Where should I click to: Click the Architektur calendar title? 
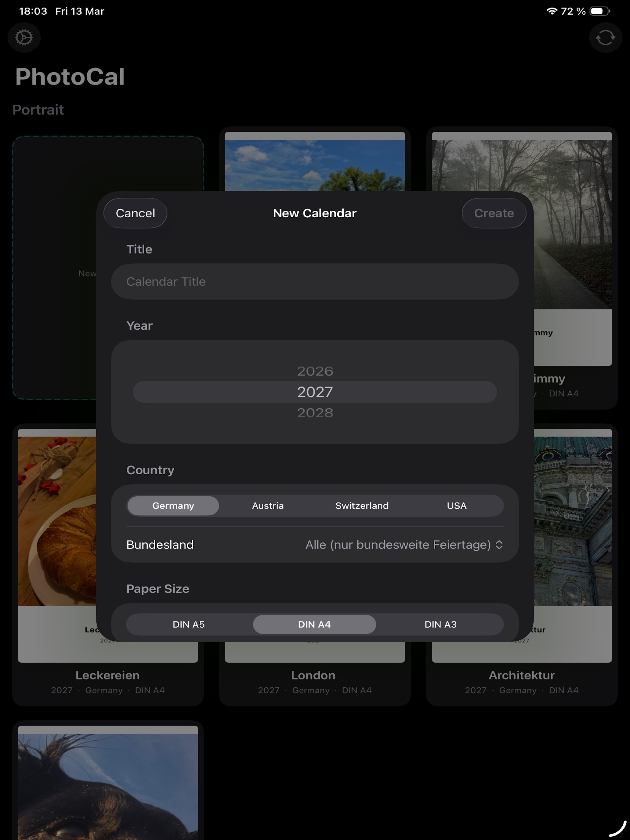[521, 675]
